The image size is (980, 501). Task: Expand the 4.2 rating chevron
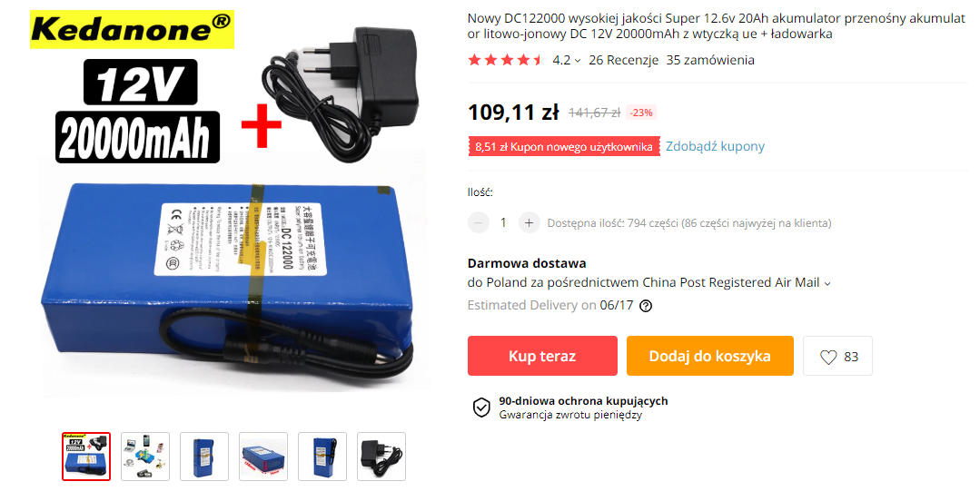point(578,61)
